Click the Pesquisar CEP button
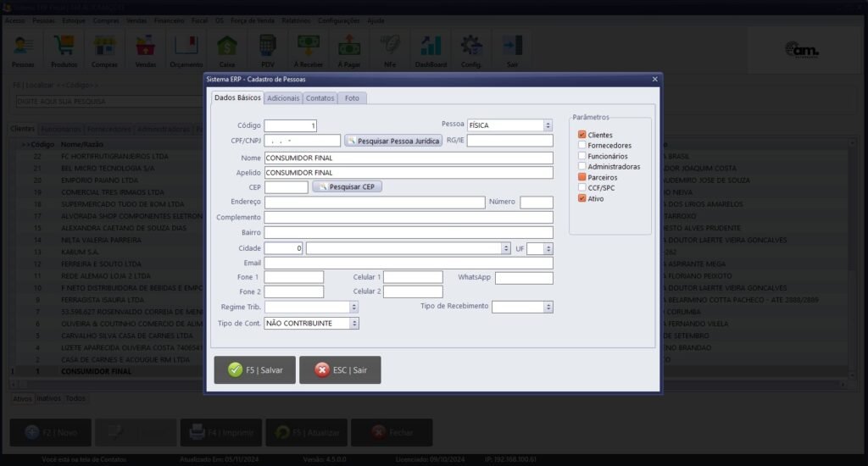The width and height of the screenshot is (868, 466). pyautogui.click(x=348, y=186)
